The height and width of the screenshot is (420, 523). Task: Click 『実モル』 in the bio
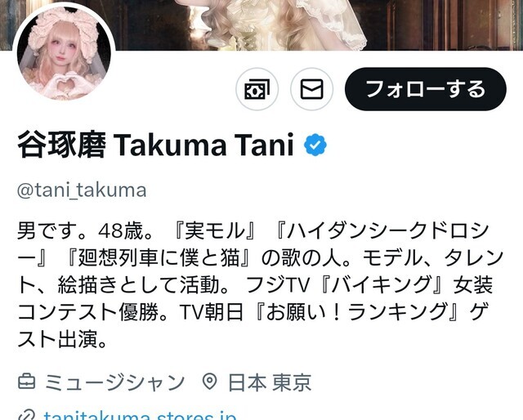tap(215, 230)
